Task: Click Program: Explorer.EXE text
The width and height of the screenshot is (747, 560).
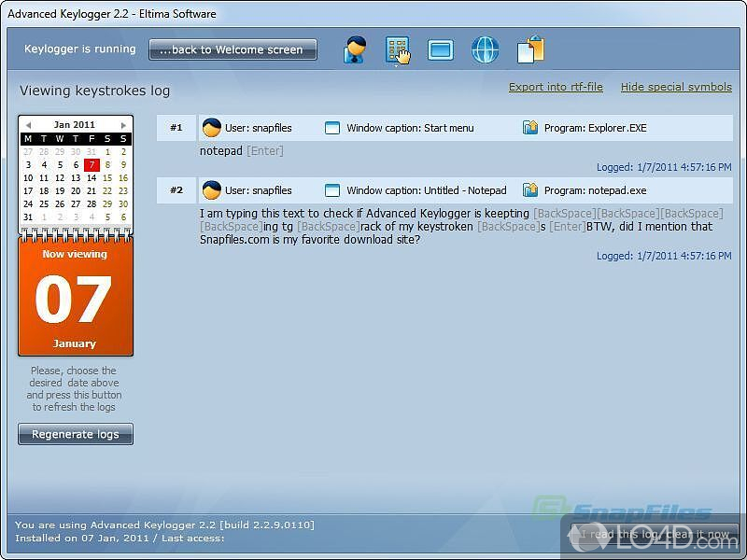Action: (596, 128)
